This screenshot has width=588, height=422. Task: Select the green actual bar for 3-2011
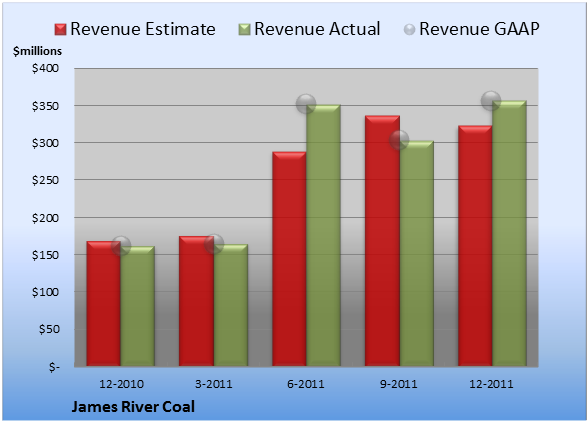coord(231,305)
